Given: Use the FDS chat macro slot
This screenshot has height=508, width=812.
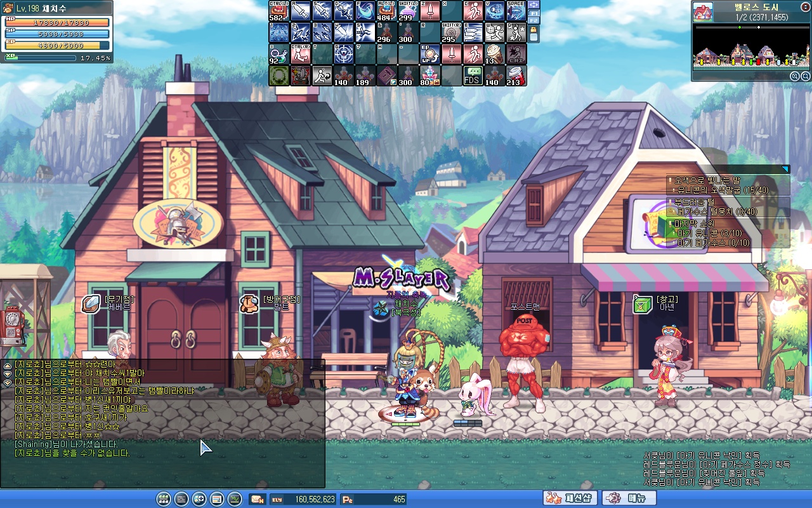Looking at the screenshot, I should point(473,76).
